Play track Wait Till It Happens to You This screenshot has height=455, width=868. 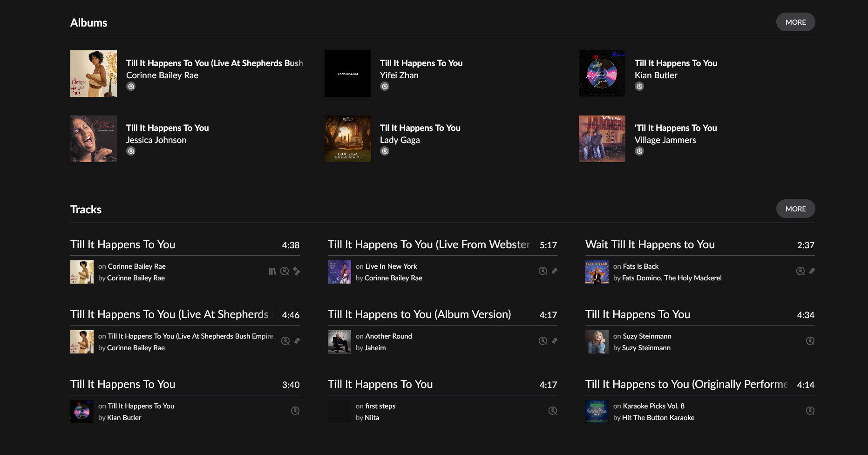coord(650,245)
